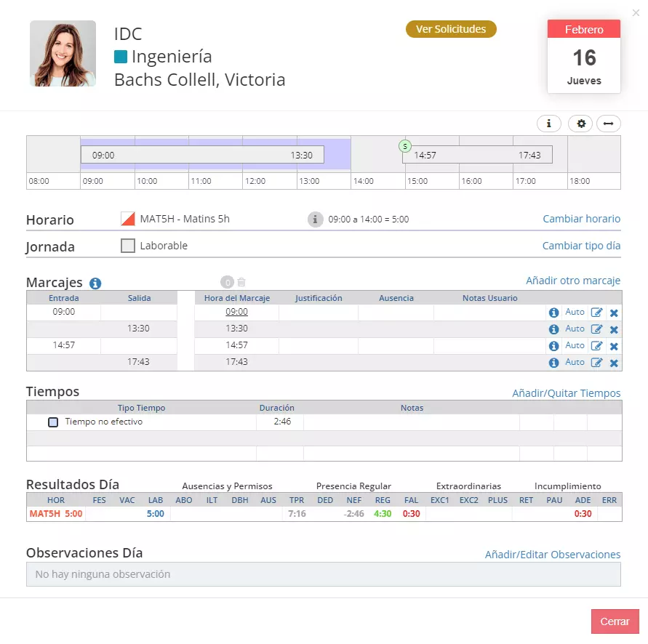Viewport: 648px width, 644px height.
Task: Delete the 13:30 marcaje with X icon
Action: (x=614, y=330)
